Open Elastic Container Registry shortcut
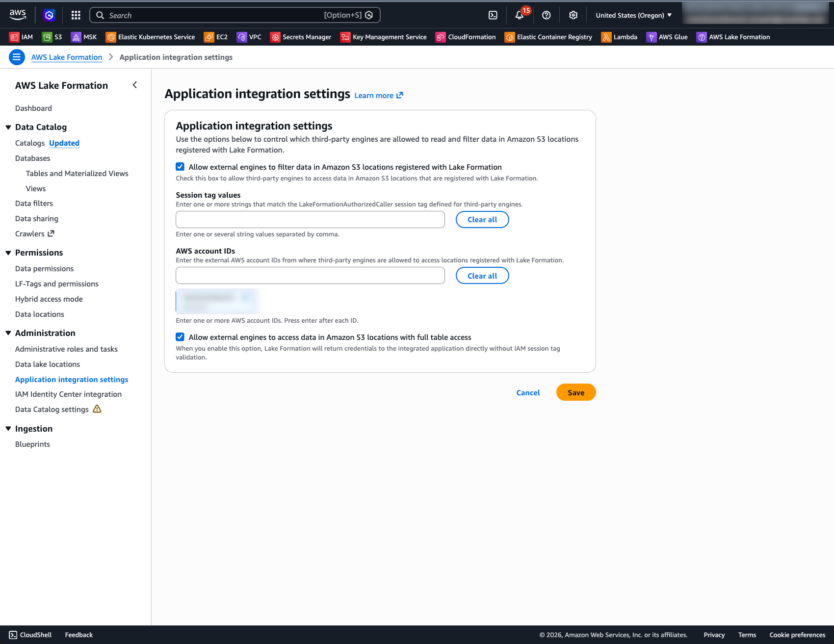This screenshot has width=834, height=644. coord(548,37)
